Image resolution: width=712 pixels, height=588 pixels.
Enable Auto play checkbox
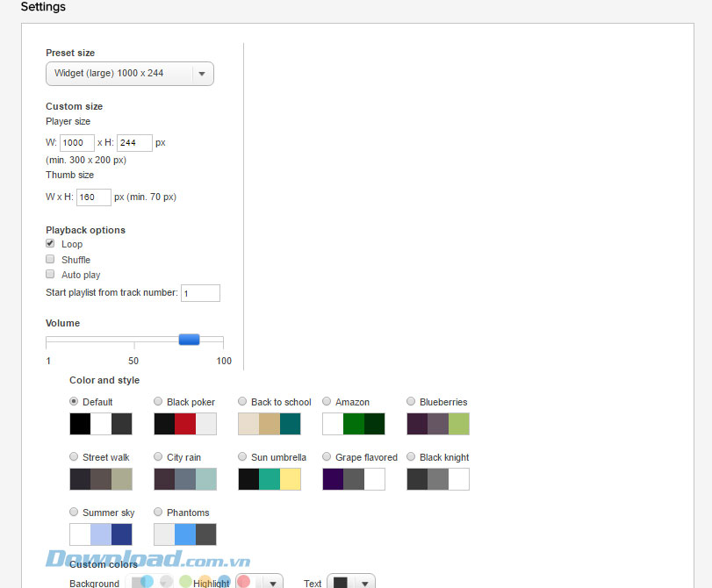click(x=51, y=275)
